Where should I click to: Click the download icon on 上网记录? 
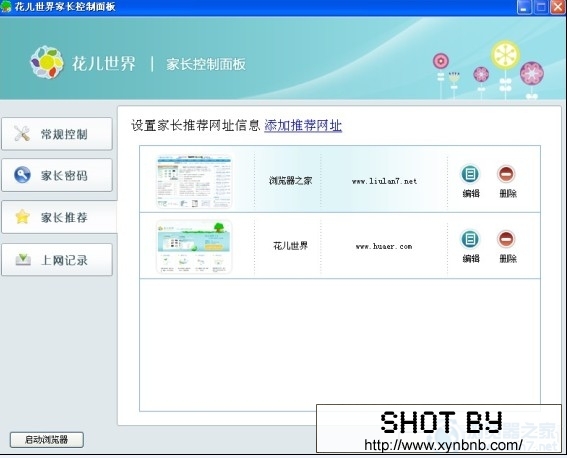pos(23,260)
